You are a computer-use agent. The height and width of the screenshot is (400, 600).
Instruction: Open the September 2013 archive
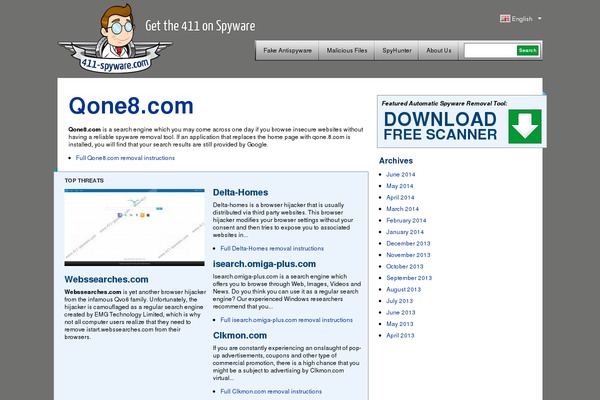coord(409,278)
